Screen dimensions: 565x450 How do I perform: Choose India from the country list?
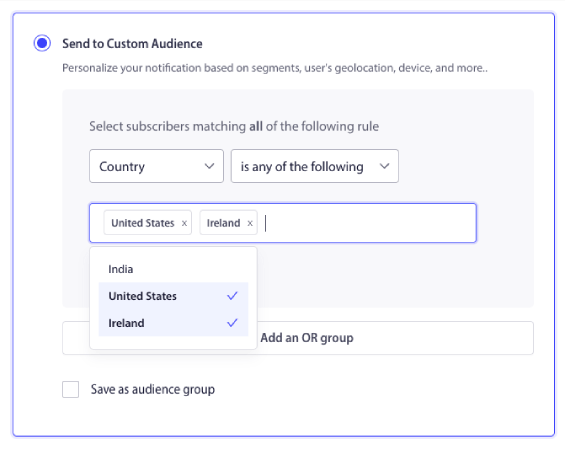(173, 269)
